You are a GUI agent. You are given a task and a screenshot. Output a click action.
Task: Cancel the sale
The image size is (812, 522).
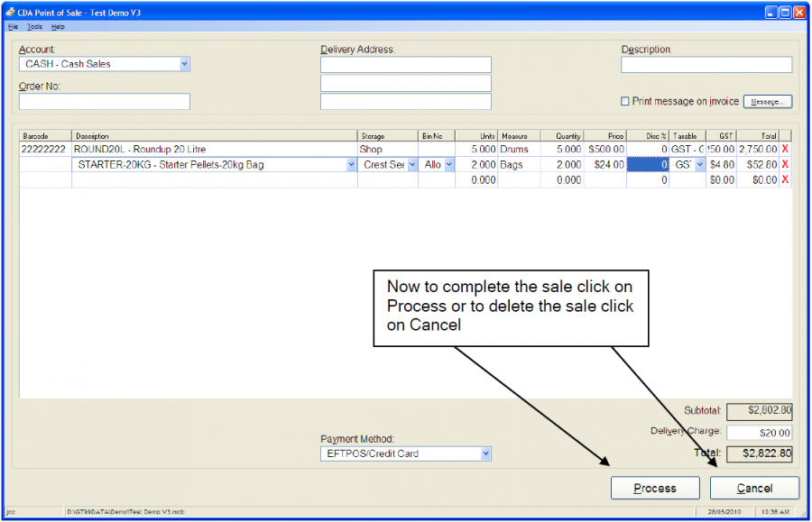pos(754,488)
